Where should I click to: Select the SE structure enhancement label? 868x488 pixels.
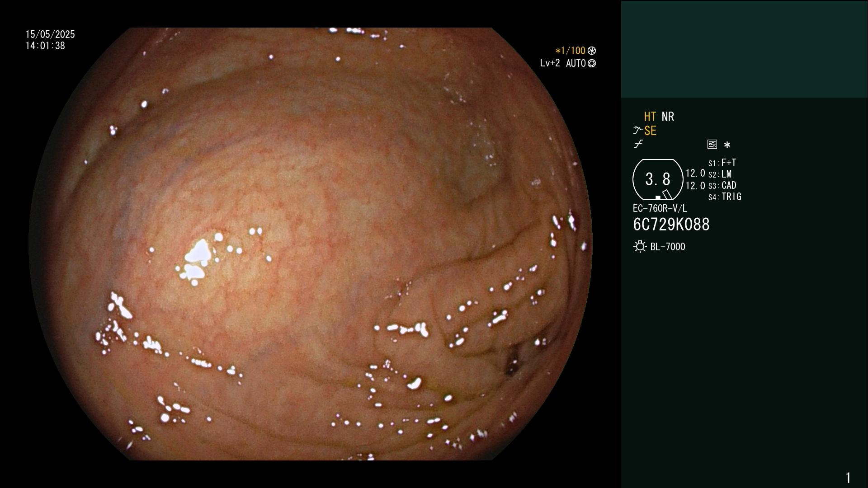coord(650,131)
